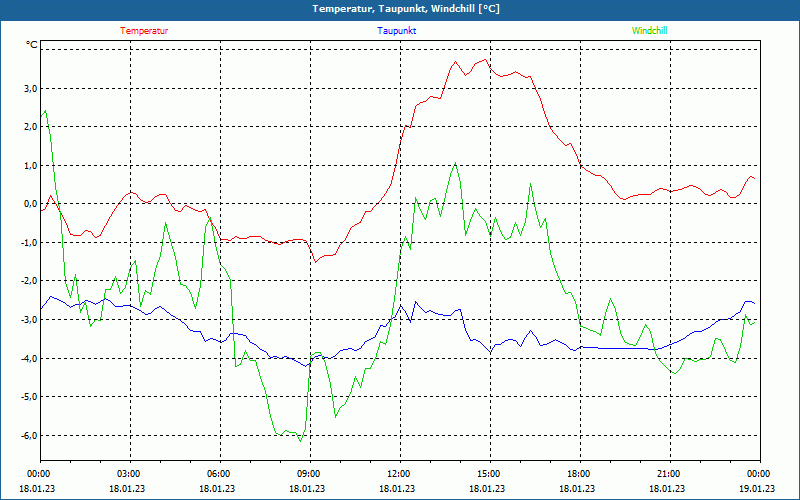Click the -4,0 y-axis value

(30, 358)
